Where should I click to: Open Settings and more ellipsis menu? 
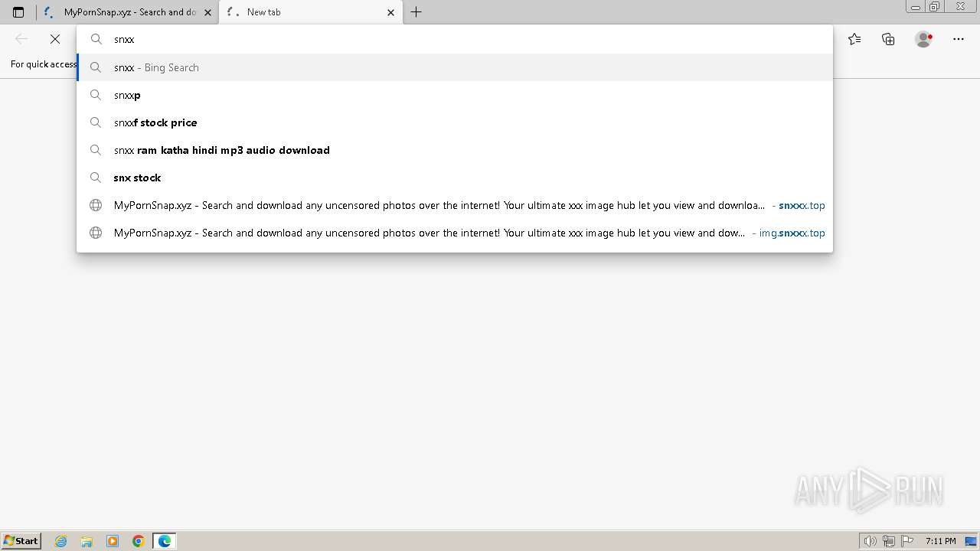click(x=959, y=39)
